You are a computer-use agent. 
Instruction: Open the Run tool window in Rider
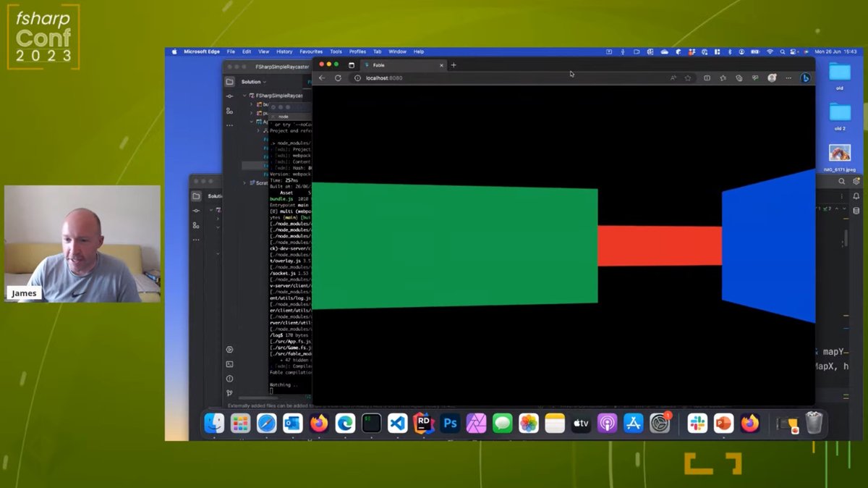[229, 349]
